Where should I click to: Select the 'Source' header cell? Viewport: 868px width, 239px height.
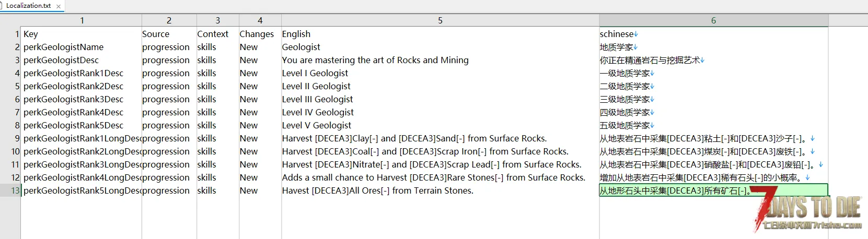[x=156, y=34]
